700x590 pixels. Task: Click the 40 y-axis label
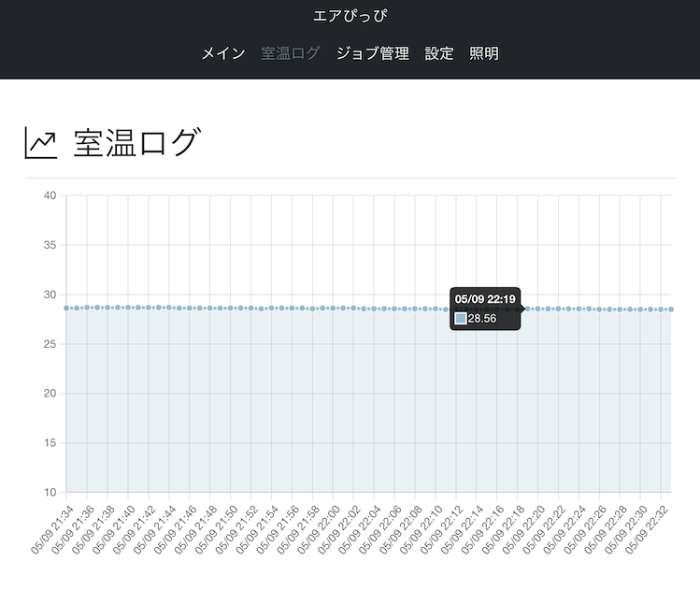[50, 195]
